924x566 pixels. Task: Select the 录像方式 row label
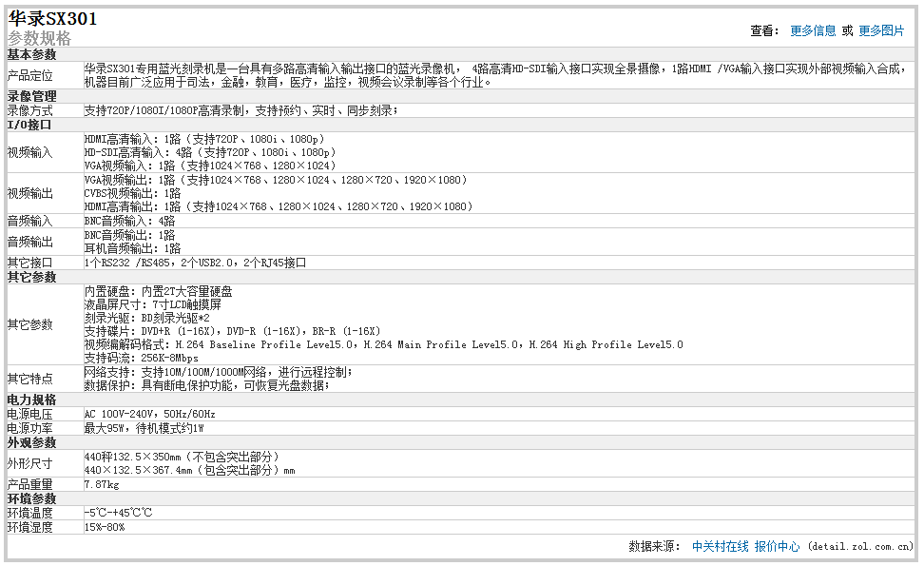pos(30,110)
